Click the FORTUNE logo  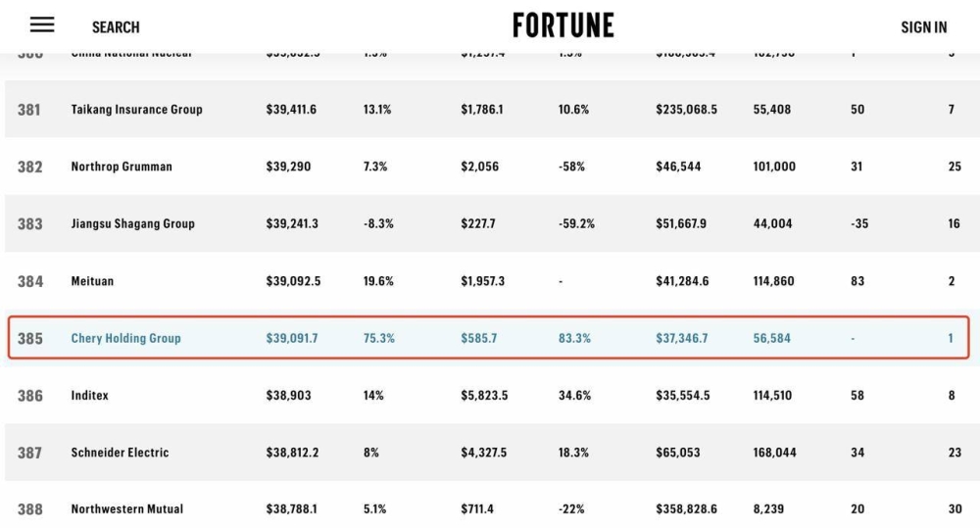563,26
